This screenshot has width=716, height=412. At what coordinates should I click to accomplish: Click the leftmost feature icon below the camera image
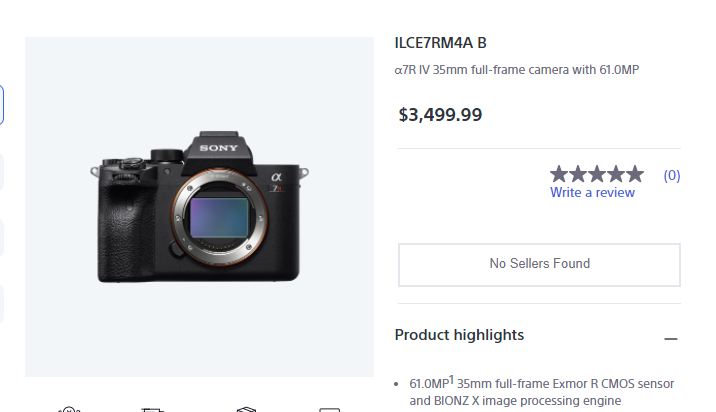click(68, 409)
